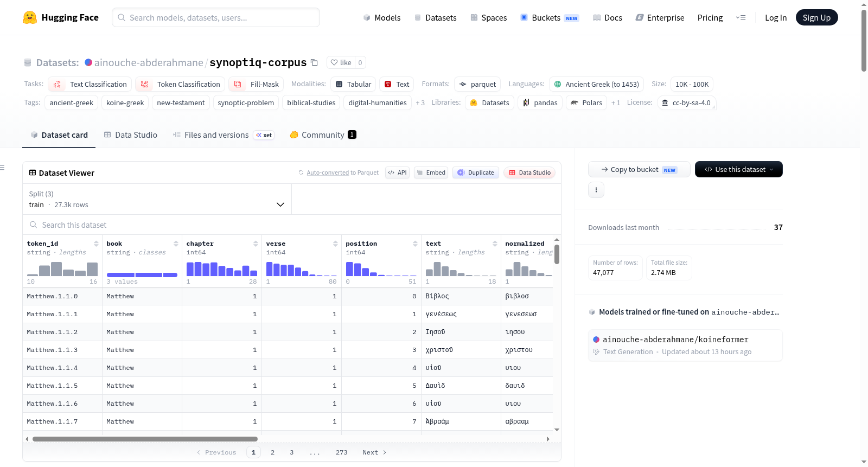
Task: Expand the +1 more libraries
Action: tap(616, 103)
